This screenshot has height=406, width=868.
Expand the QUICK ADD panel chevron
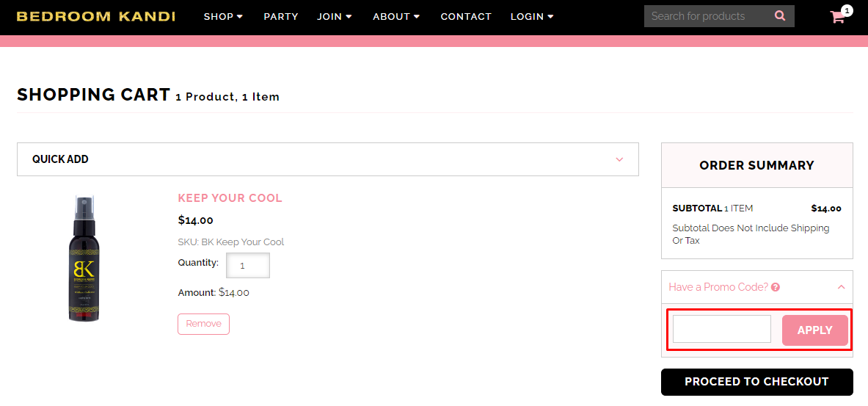[619, 159]
